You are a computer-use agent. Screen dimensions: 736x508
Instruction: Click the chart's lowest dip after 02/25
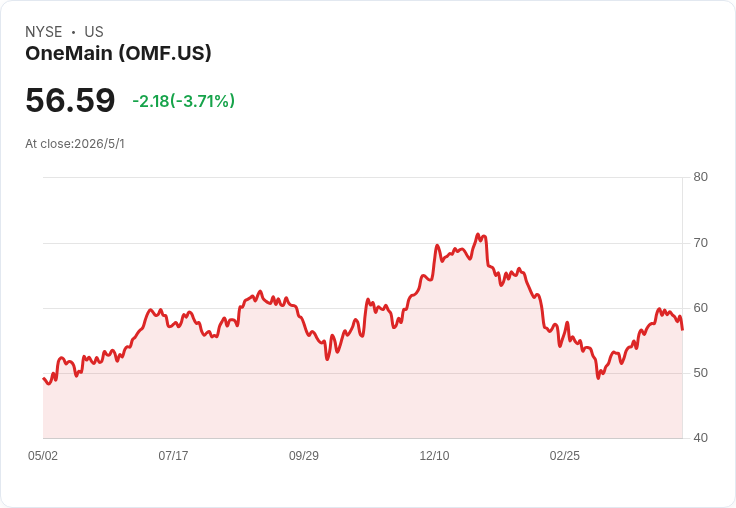coord(598,378)
